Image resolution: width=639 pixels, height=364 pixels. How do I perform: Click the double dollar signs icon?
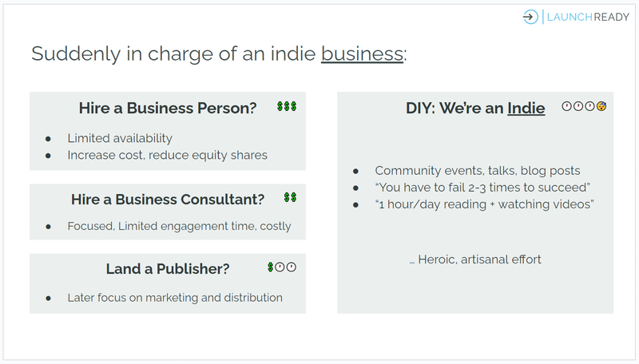pyautogui.click(x=291, y=197)
